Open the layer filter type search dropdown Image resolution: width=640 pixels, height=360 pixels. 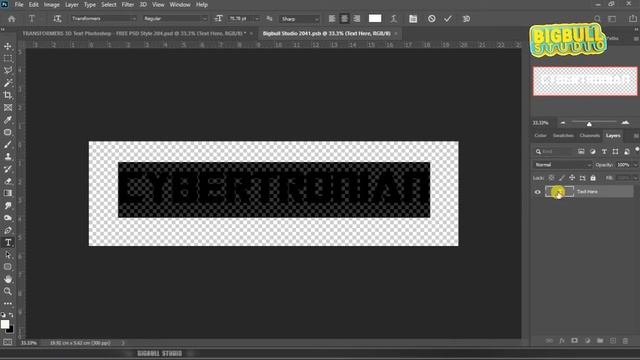click(x=553, y=152)
